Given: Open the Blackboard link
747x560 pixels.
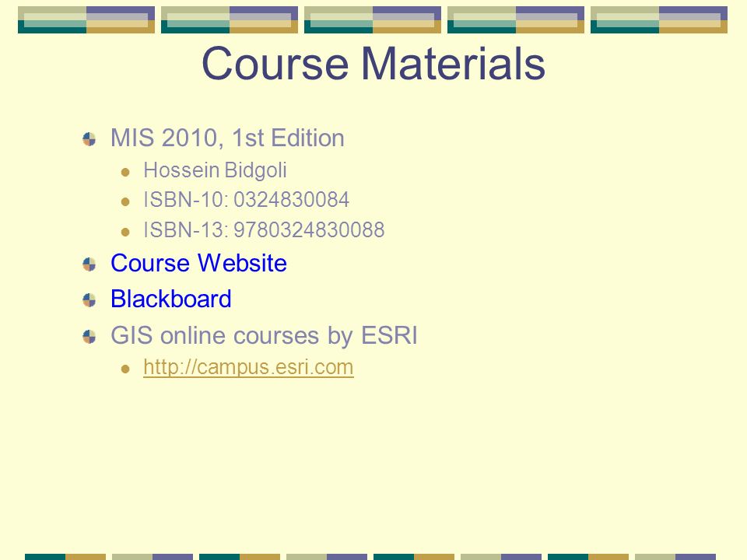Looking at the screenshot, I should [171, 299].
